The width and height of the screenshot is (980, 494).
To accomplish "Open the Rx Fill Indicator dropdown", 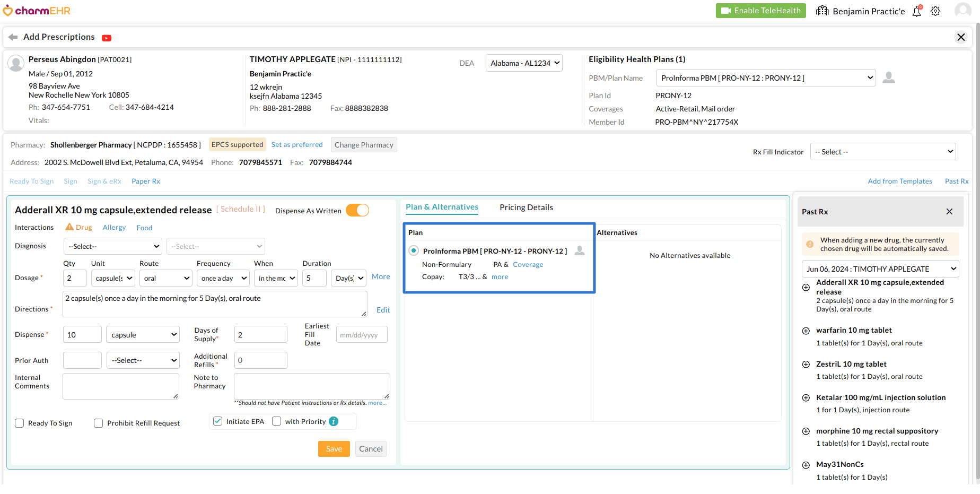I will 883,152.
